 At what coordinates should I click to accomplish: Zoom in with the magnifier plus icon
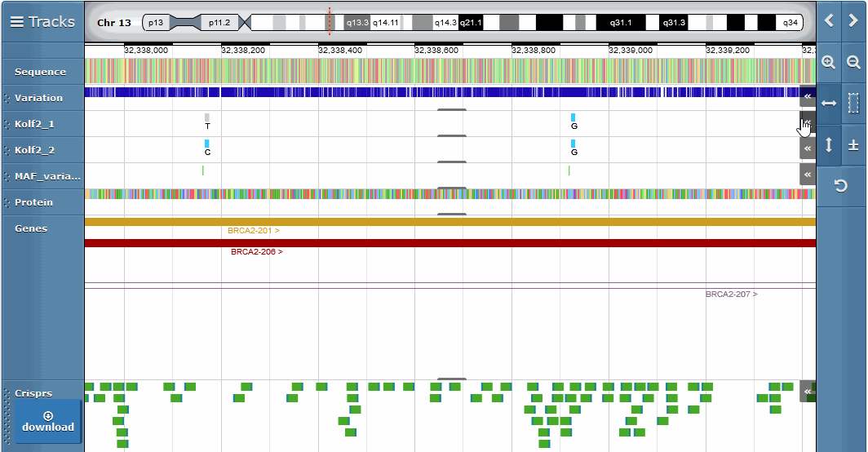pos(829,62)
